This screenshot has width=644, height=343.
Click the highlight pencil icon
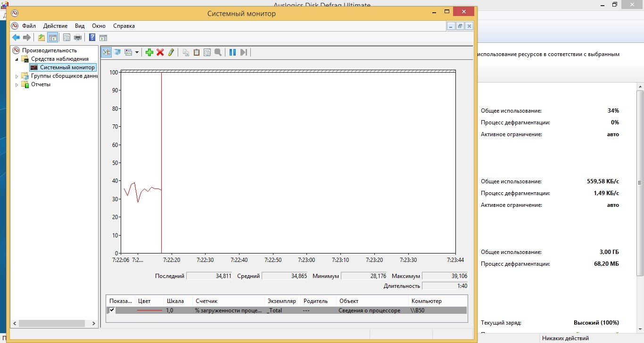tap(171, 52)
